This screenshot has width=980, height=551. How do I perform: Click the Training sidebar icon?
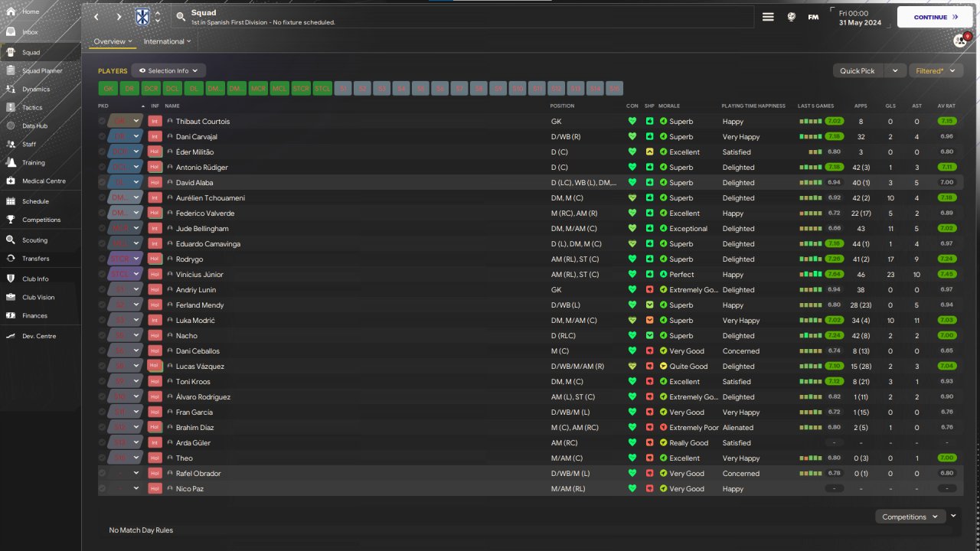point(11,162)
